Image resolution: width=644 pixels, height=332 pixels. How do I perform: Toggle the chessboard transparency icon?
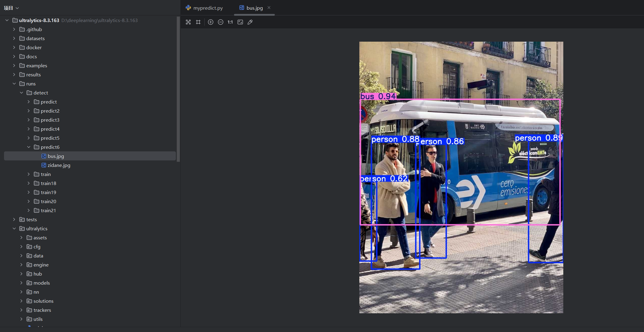[x=188, y=22]
